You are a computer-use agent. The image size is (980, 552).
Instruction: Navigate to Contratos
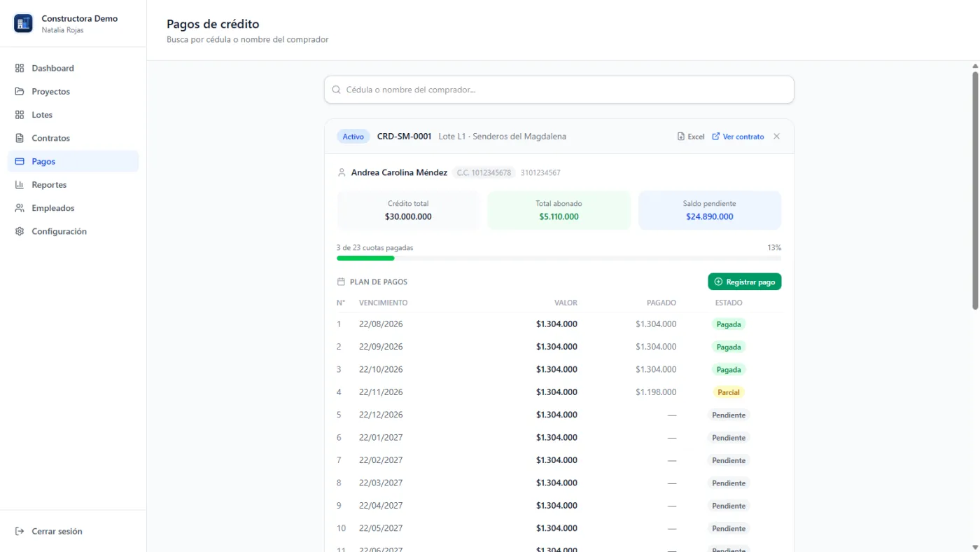click(73, 138)
